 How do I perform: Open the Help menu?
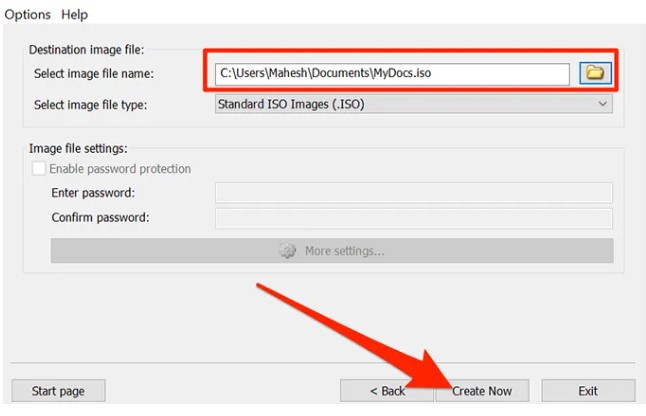[75, 15]
